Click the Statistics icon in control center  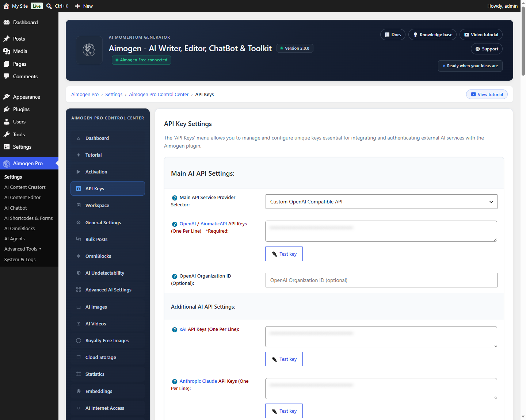(79, 374)
